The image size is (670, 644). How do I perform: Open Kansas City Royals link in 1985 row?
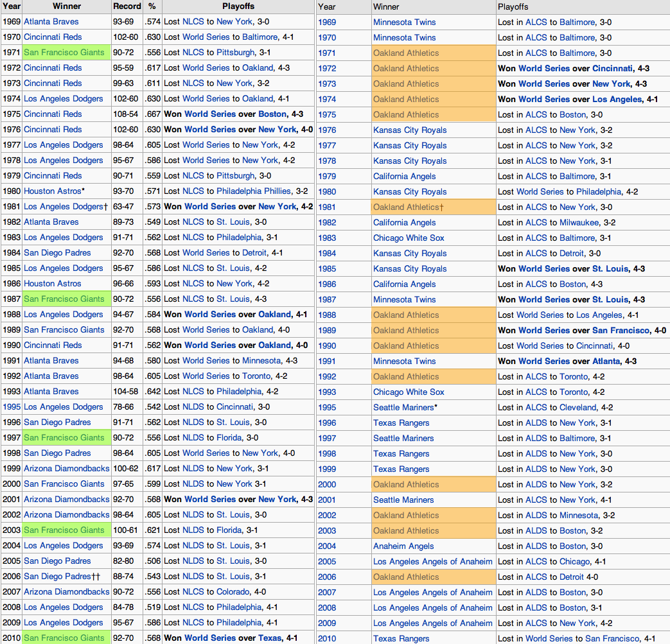(x=410, y=269)
